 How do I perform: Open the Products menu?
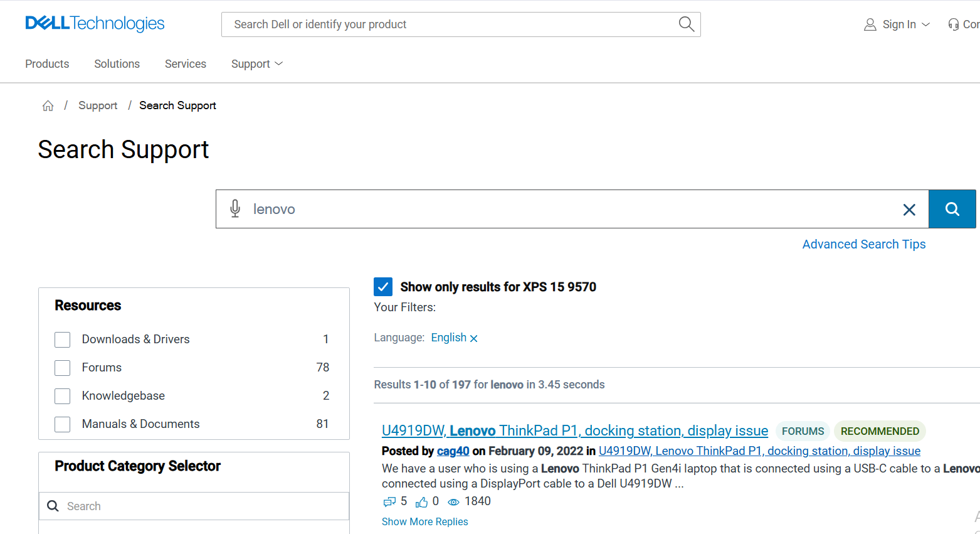click(47, 64)
